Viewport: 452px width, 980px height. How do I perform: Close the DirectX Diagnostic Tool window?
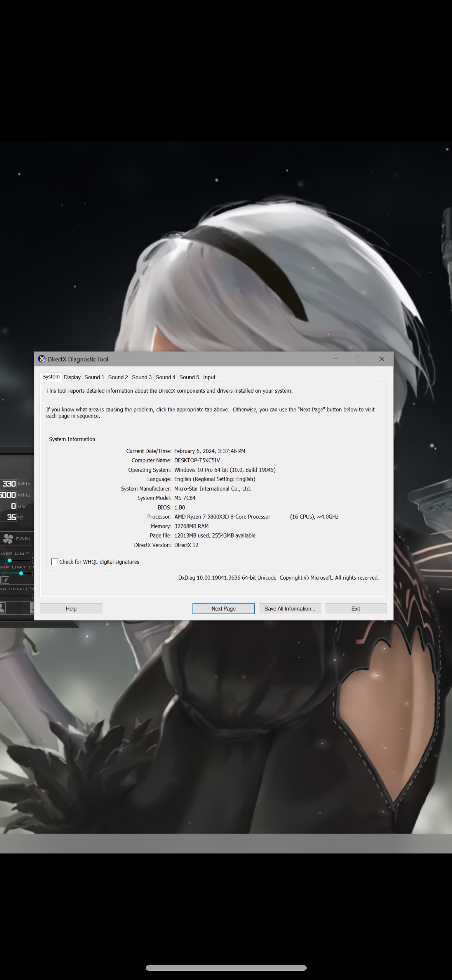pyautogui.click(x=382, y=359)
